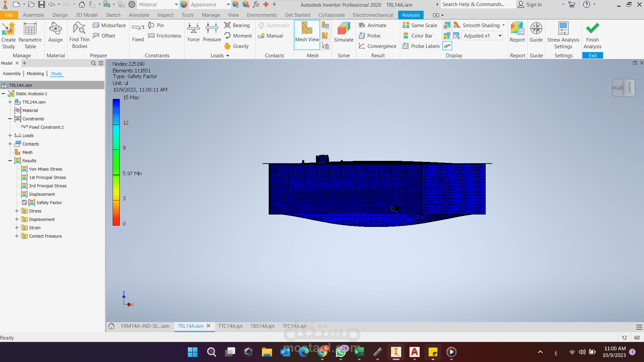Expand the Contact Pressure results folder
644x362 pixels.
(17, 236)
